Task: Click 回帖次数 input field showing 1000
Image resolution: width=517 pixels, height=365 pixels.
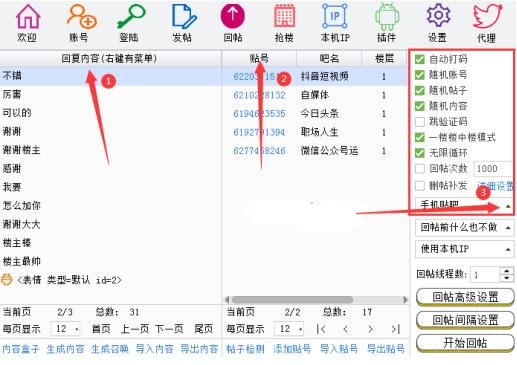Action: pos(493,169)
